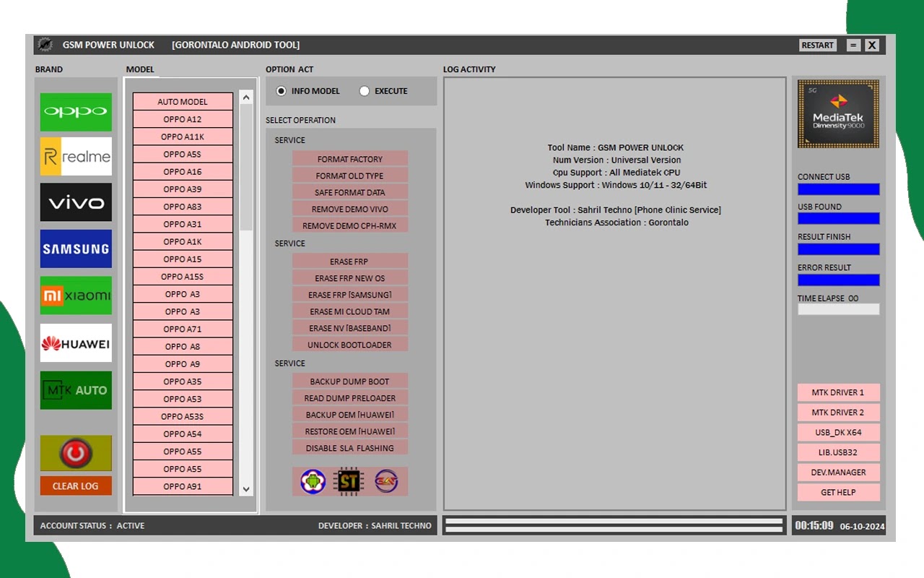Click the red power button icon
924x578 pixels.
coord(76,454)
